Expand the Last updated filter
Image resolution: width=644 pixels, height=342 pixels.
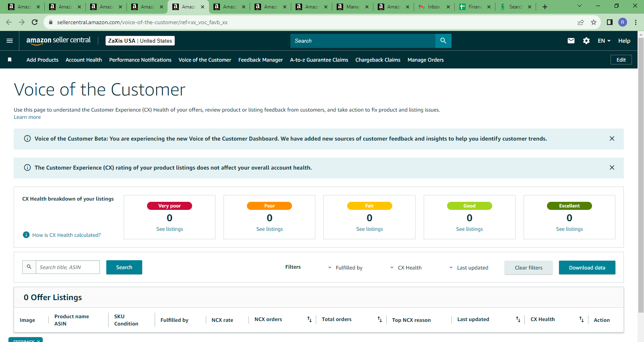pyautogui.click(x=469, y=267)
